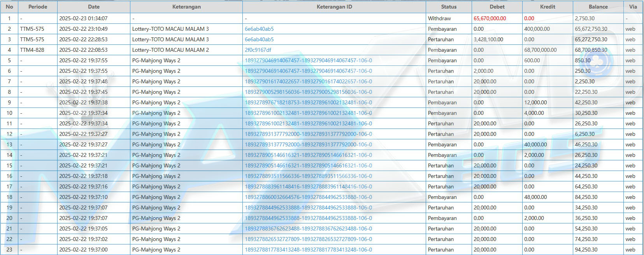Select the Withdraw status cell
Image resolution: width=644 pixels, height=255 pixels.
coord(439,18)
